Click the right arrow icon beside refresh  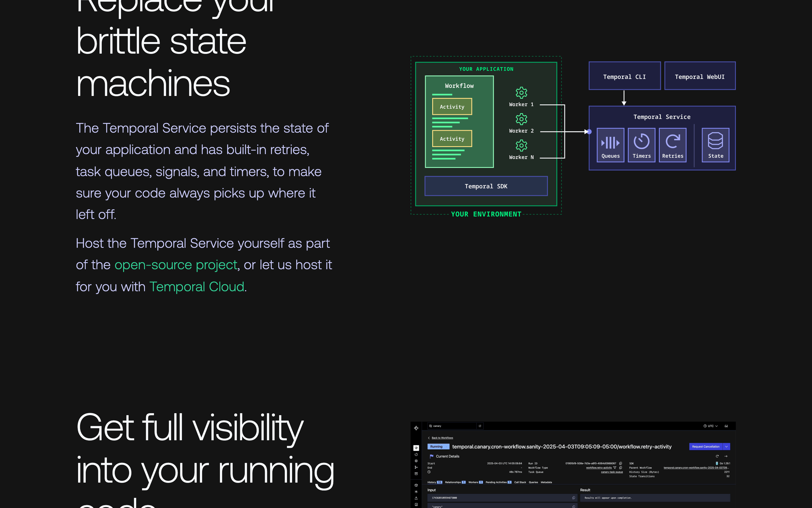726,456
